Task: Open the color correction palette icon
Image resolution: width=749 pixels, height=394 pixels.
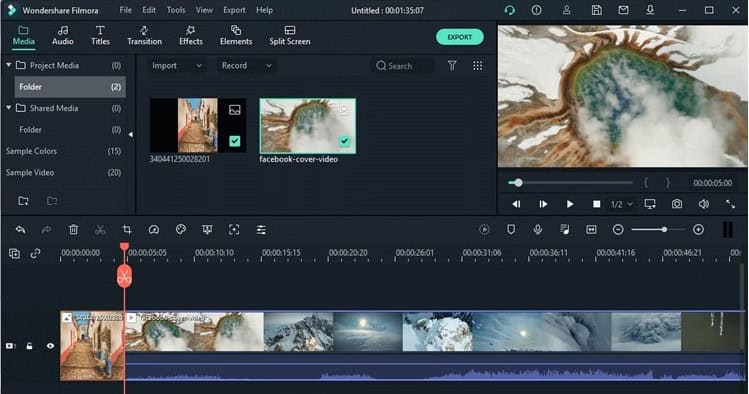Action: click(x=181, y=230)
